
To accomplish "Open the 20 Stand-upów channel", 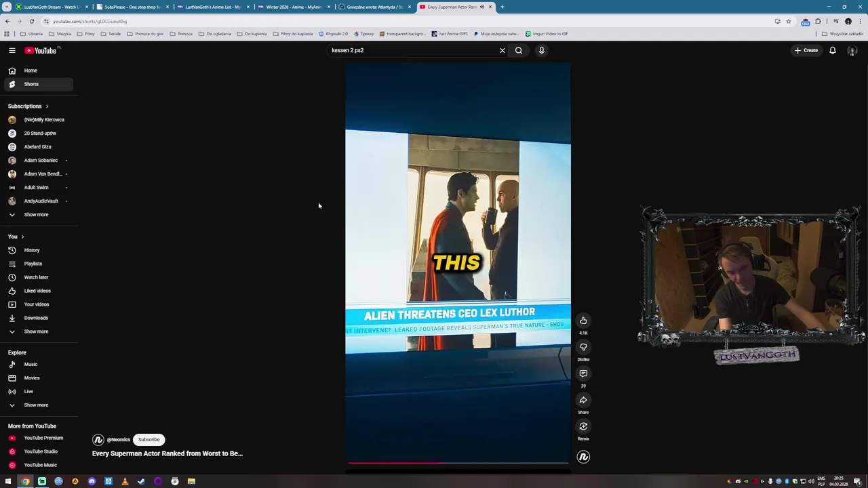I will coord(37,133).
